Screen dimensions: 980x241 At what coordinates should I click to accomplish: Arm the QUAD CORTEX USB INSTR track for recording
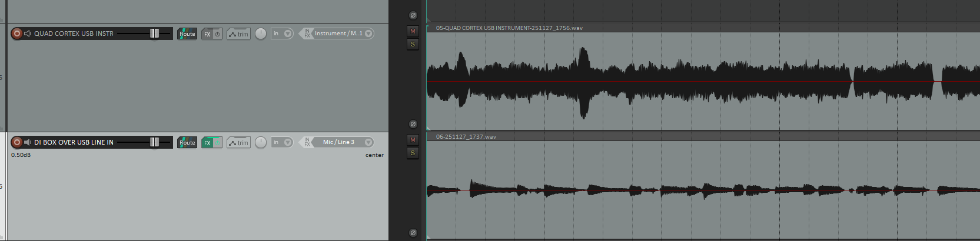(x=17, y=34)
